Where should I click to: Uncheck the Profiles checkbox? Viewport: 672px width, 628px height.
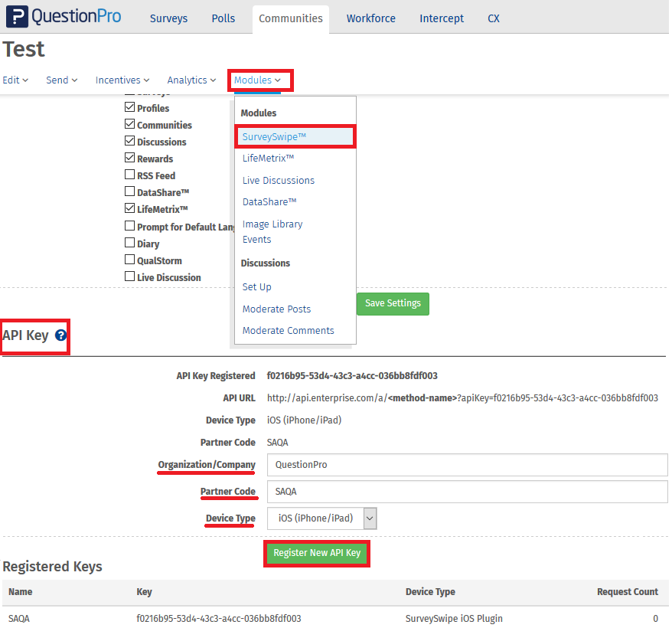(129, 108)
